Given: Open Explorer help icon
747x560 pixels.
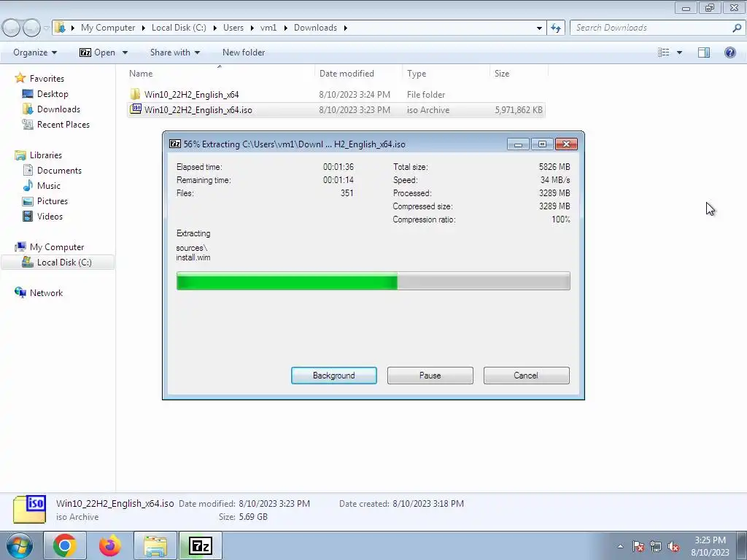Looking at the screenshot, I should (x=729, y=52).
